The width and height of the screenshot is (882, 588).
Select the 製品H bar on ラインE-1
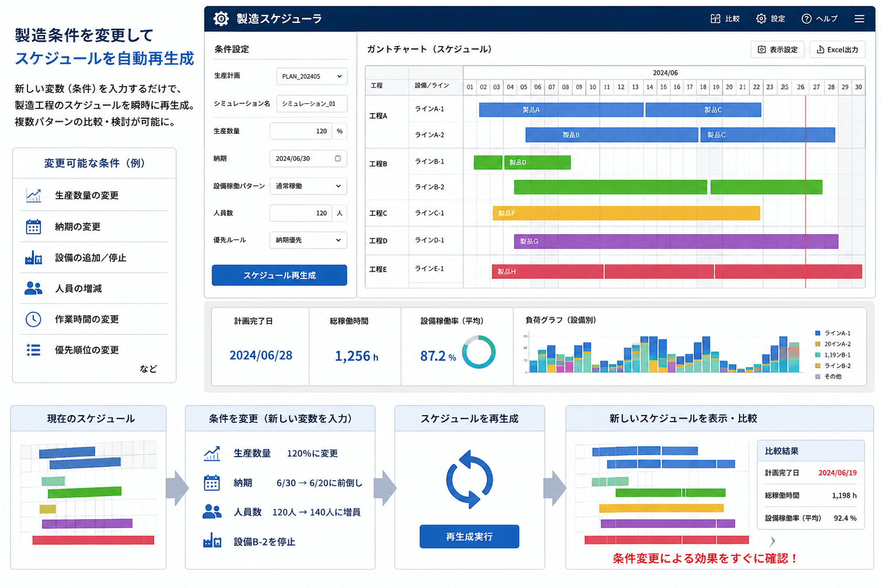point(548,272)
